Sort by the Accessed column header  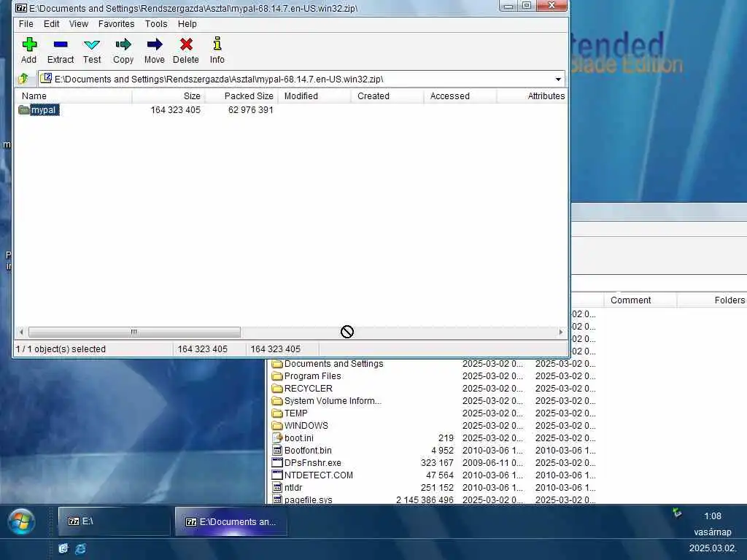pyautogui.click(x=460, y=96)
